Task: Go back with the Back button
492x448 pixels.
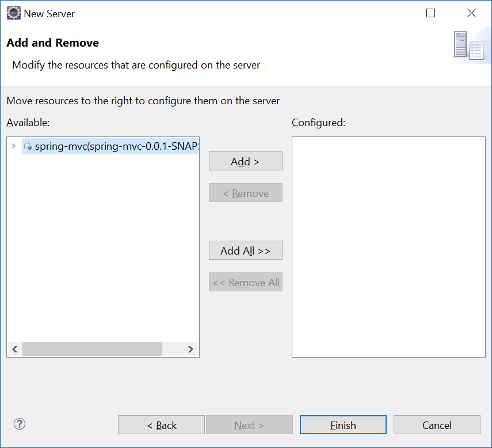Action: pyautogui.click(x=161, y=424)
